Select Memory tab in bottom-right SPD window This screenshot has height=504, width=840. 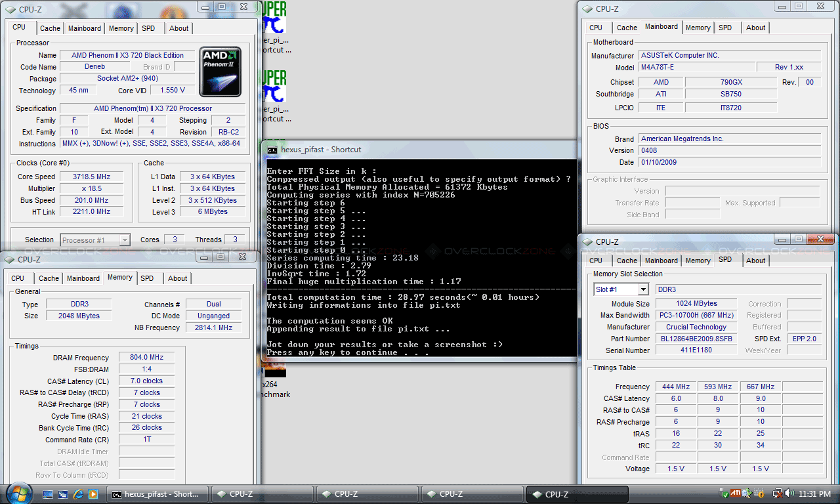coord(698,261)
